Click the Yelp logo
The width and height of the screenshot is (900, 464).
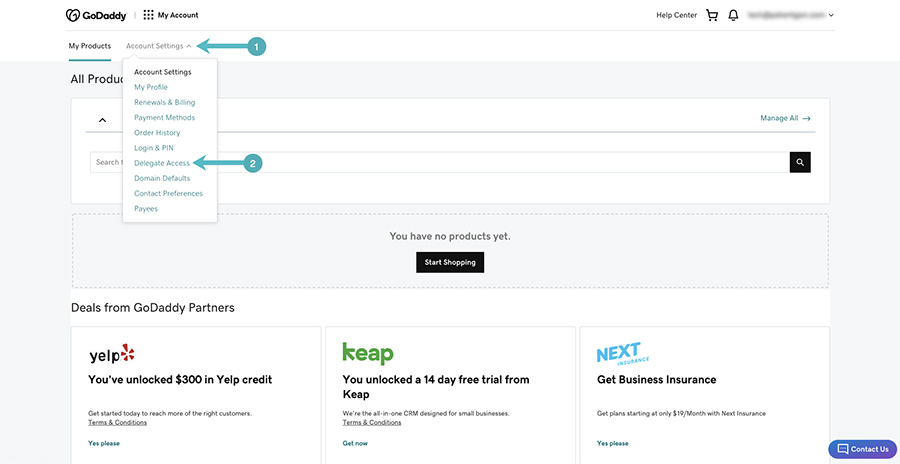[111, 354]
